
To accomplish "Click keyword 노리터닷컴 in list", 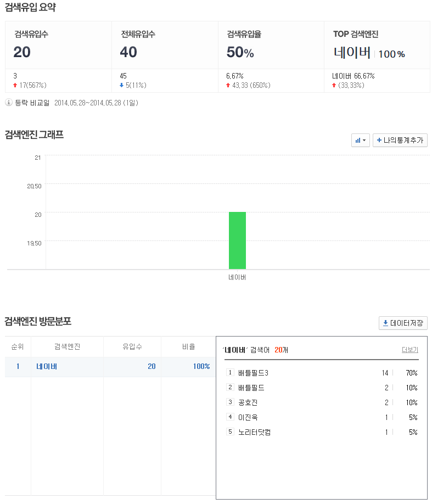I will [x=254, y=433].
